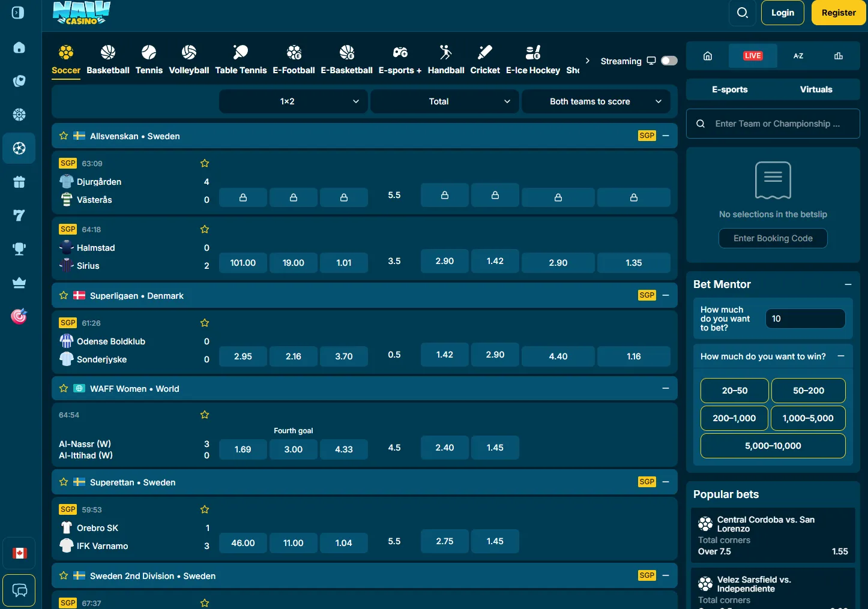Image resolution: width=868 pixels, height=609 pixels.
Task: Favorite the Al-Nassr vs Al-Ittihad match star
Action: pyautogui.click(x=205, y=415)
